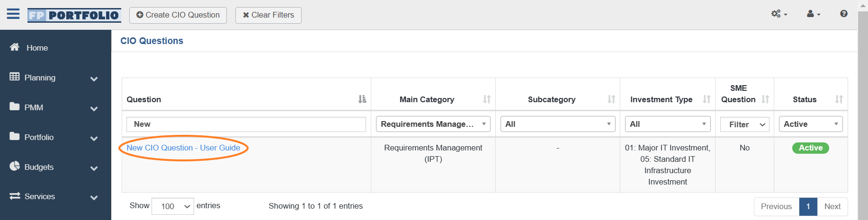Click into the Question filter text field
Image resolution: width=868 pixels, height=220 pixels.
(x=246, y=124)
